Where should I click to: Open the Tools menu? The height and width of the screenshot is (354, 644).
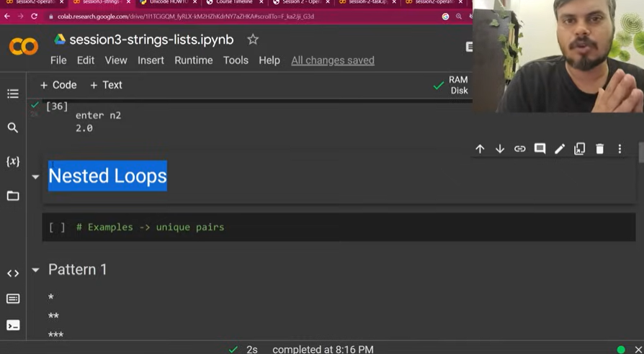pyautogui.click(x=236, y=60)
